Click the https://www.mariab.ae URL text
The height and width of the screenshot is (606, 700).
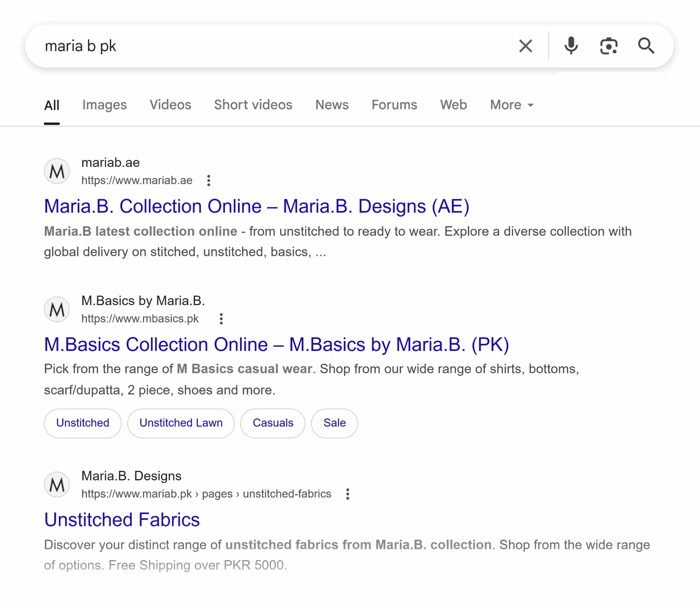137,180
